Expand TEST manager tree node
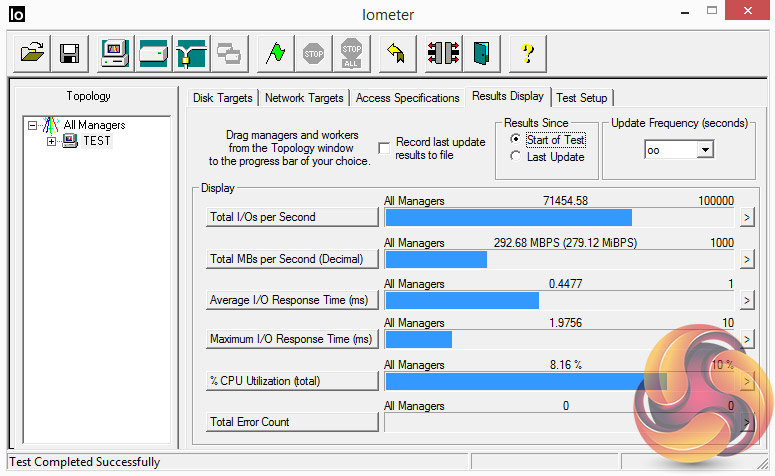The width and height of the screenshot is (775, 476). pyautogui.click(x=51, y=141)
